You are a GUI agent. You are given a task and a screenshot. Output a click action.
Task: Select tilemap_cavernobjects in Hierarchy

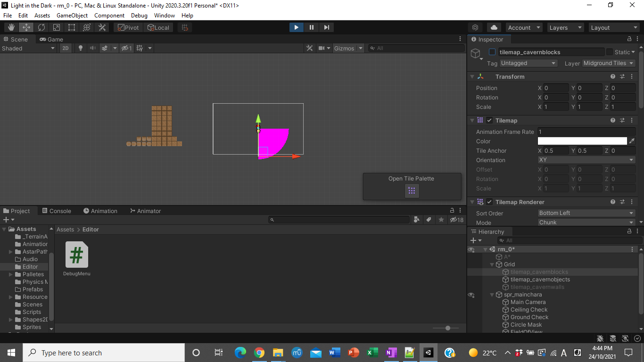pyautogui.click(x=540, y=280)
